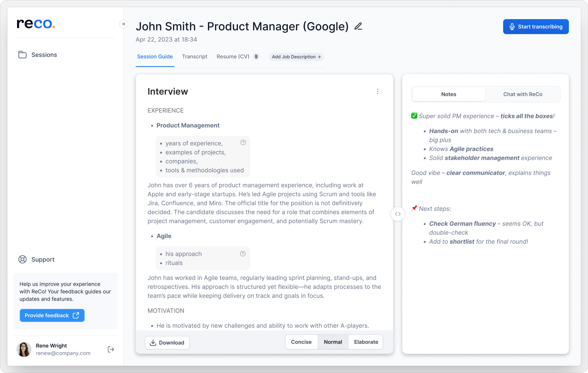Collapse the sidebar using the double-chevron button
The image size is (588, 373).
(x=124, y=24)
